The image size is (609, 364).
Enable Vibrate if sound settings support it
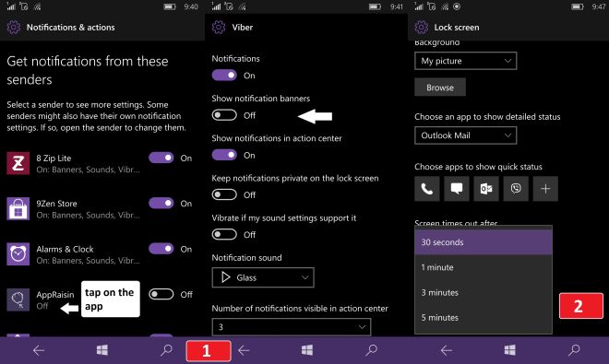[x=224, y=234]
